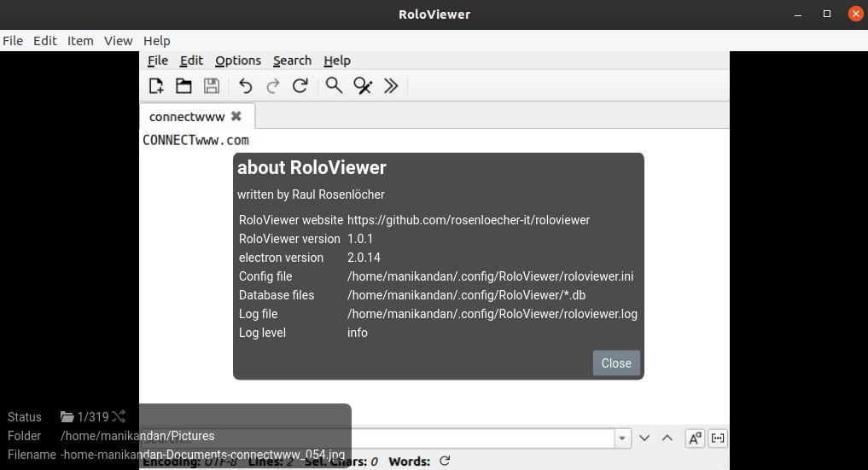868x470 pixels.
Task: Open RoloViewer's File menu
Action: pos(13,41)
